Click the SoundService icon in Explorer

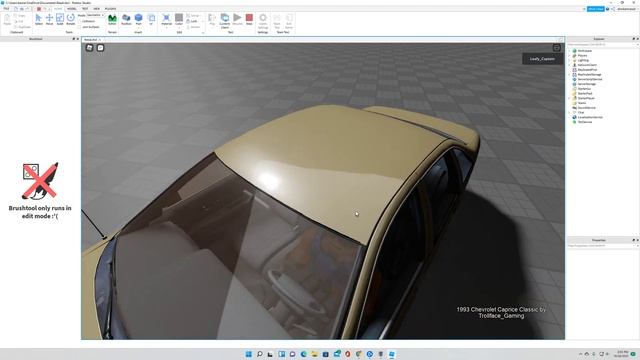pyautogui.click(x=574, y=108)
